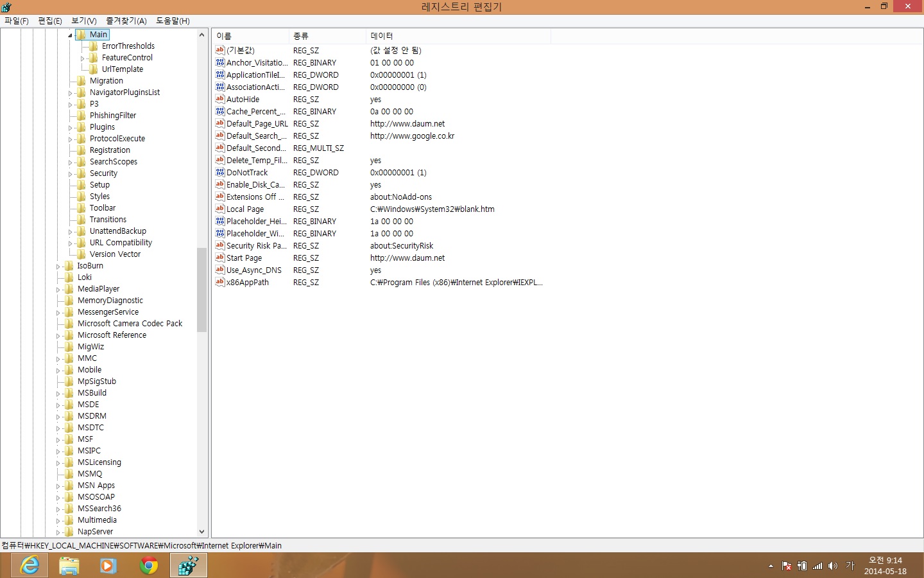Click the Cache_Percent binary value icon
This screenshot has height=578, width=924.
tap(220, 111)
